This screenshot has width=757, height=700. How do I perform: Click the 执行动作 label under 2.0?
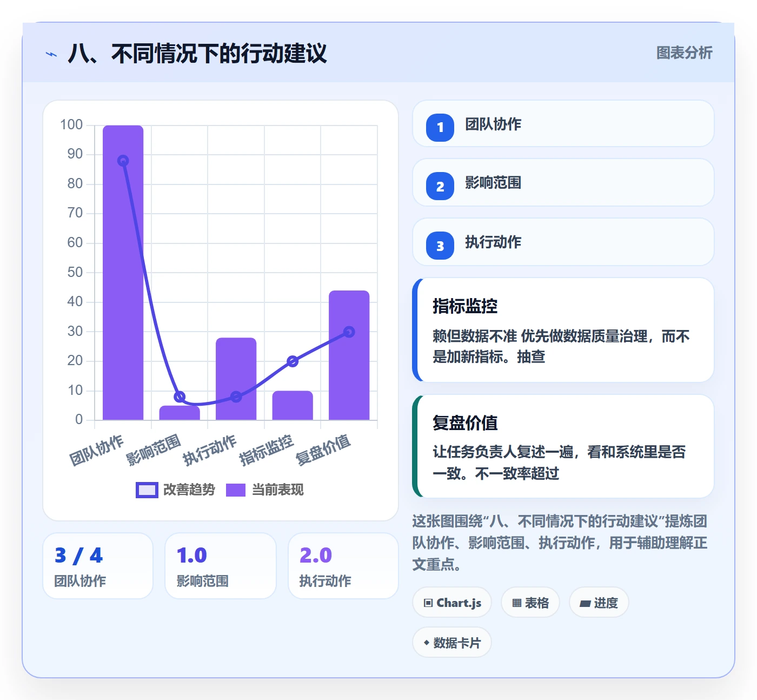[326, 581]
